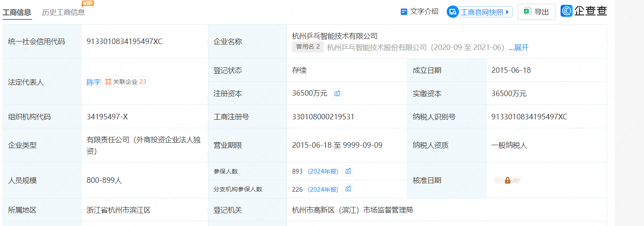Select former name 杭州乒乓智能技术股份有限公司
Screen dimensions: 644x226
click(377, 47)
